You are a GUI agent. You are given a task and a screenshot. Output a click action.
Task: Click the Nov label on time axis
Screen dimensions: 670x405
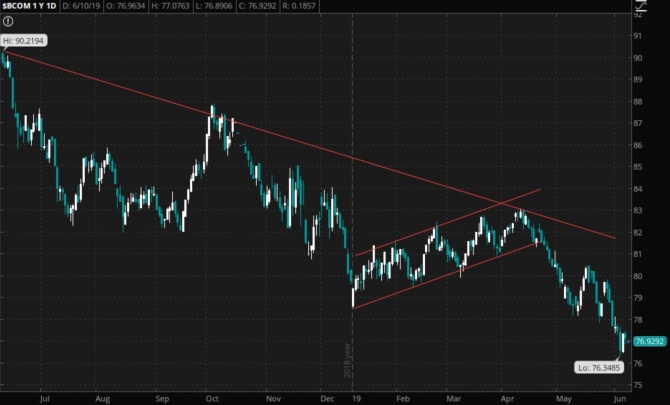(x=273, y=399)
